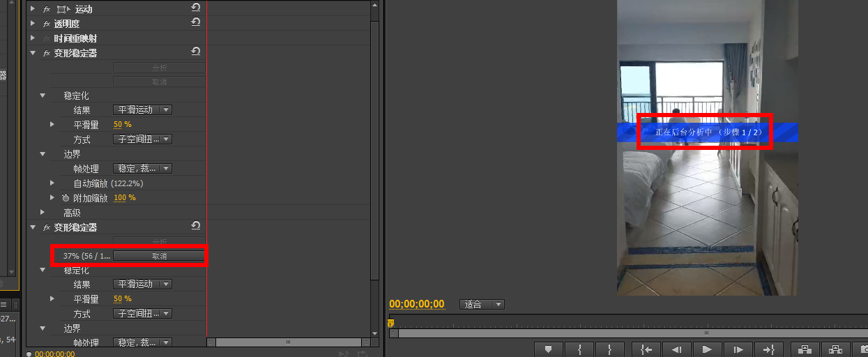Click the program monitor timecode 00;00;00;00
This screenshot has height=357, width=868.
[x=417, y=304]
